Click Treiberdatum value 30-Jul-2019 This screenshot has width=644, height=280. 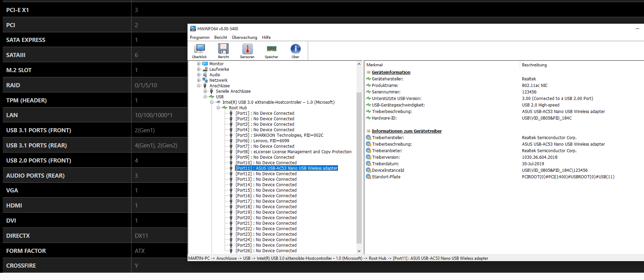[x=533, y=164]
